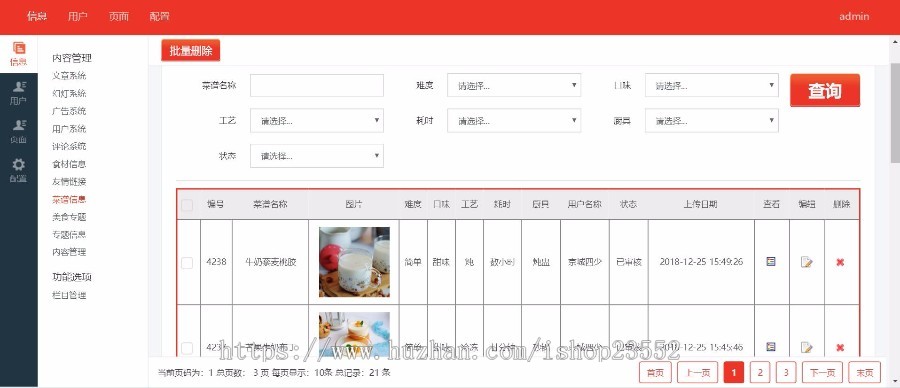Image resolution: width=900 pixels, height=388 pixels.
Task: Open the admin account link
Action: (854, 16)
